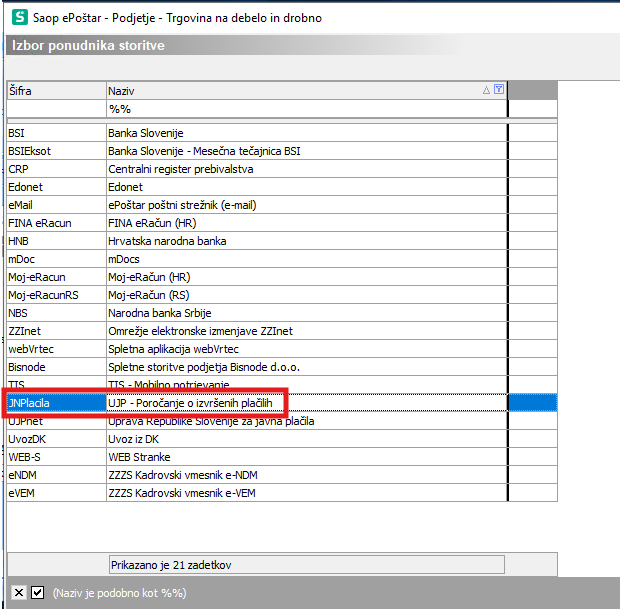Click the eVEM code cell
This screenshot has height=609, width=620.
(x=57, y=493)
